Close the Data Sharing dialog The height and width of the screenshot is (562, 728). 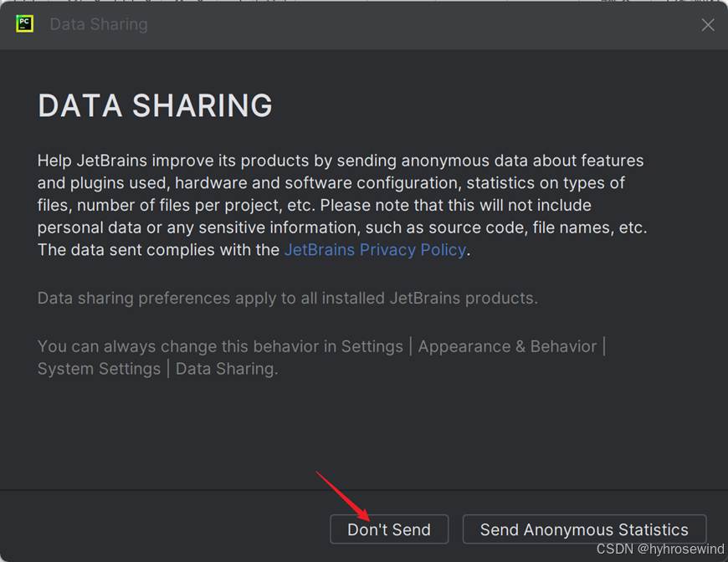tap(708, 24)
